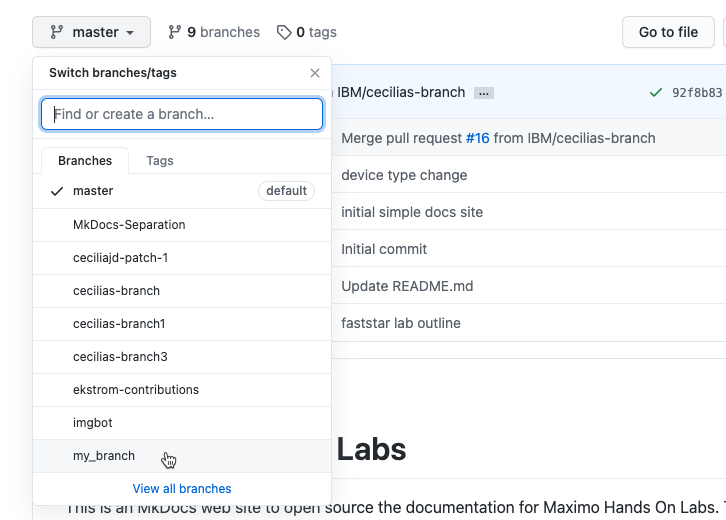Viewport: 726px width, 520px height.
Task: Switch to imgbot branch
Action: tap(182, 423)
